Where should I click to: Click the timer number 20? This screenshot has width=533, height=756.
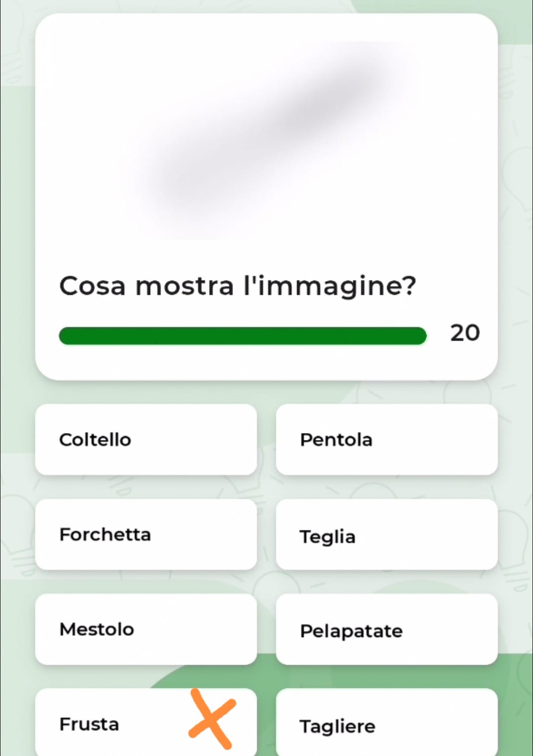[x=464, y=333]
